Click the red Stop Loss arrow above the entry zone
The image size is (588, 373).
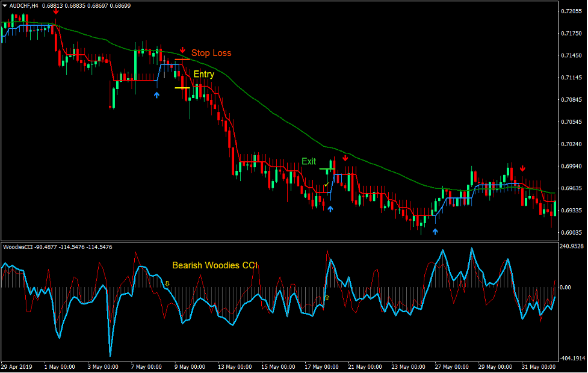[x=182, y=49]
